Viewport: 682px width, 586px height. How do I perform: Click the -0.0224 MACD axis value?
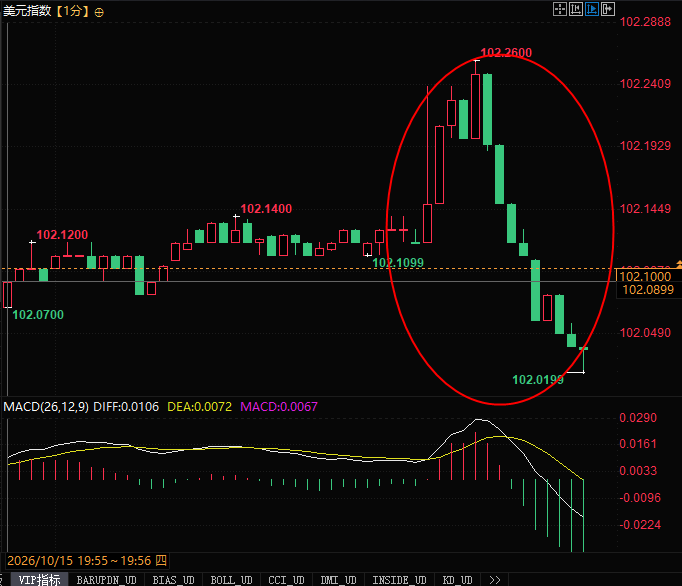640,525
